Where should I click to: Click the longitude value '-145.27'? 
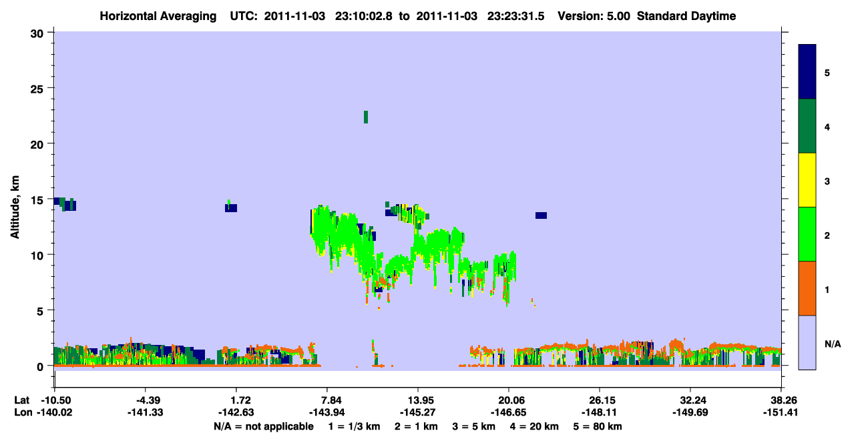pos(418,413)
